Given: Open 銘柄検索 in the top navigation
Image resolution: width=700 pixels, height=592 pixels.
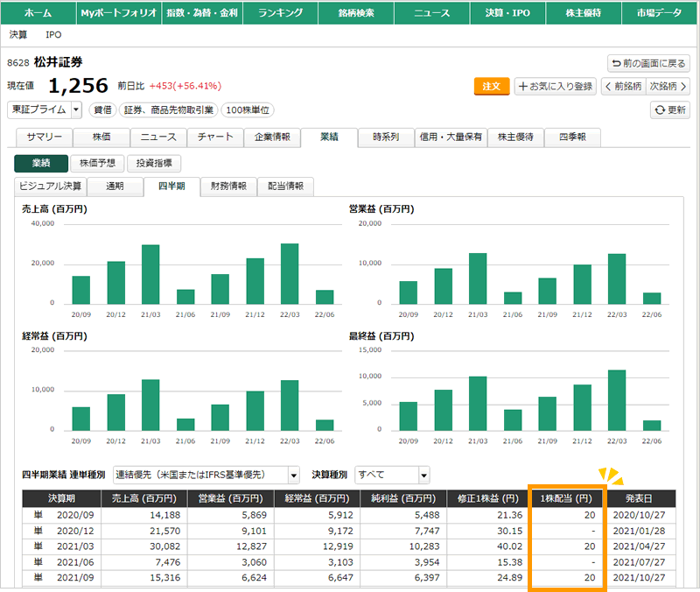Looking at the screenshot, I should [x=356, y=12].
